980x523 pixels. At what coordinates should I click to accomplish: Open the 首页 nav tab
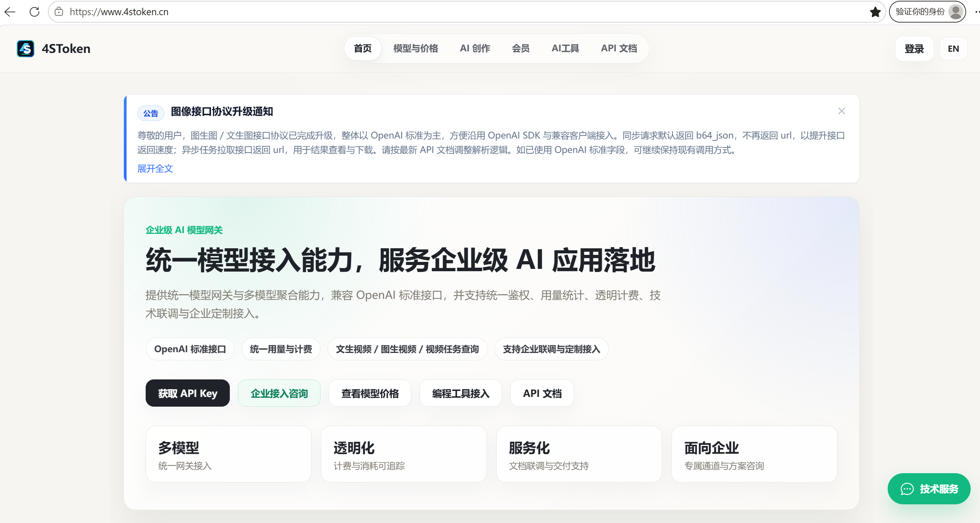(x=363, y=48)
